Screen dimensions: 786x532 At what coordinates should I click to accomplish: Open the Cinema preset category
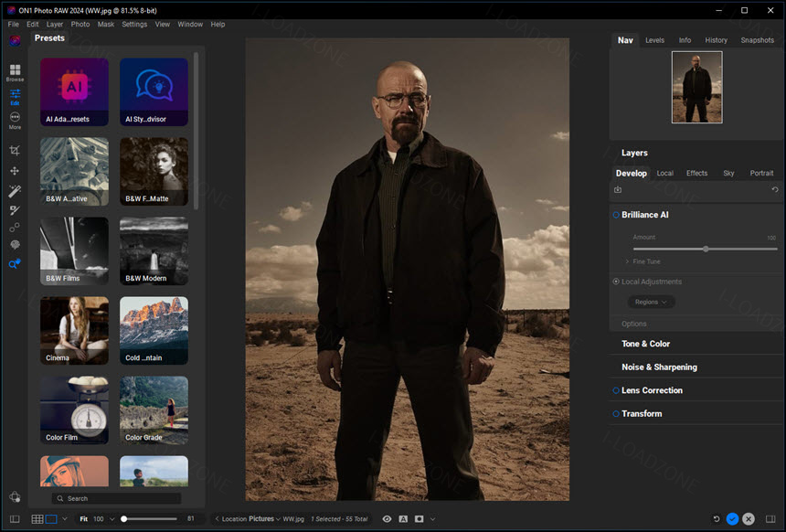click(x=74, y=330)
